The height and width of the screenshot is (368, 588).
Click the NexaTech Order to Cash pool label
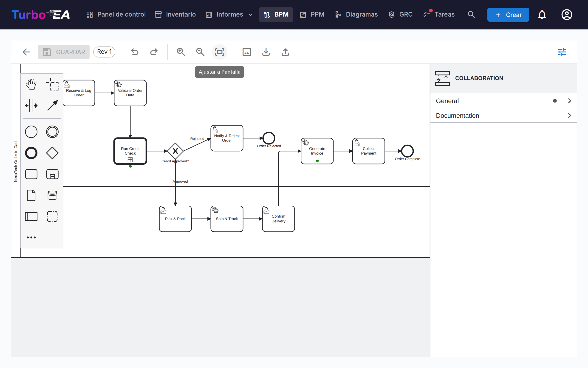click(x=16, y=161)
